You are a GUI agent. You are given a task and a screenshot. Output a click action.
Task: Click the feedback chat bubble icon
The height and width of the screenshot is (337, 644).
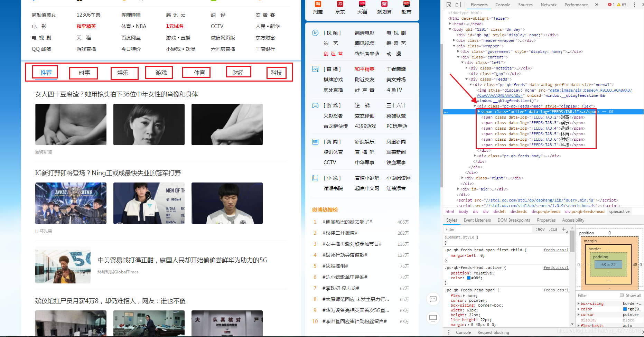pos(433,299)
